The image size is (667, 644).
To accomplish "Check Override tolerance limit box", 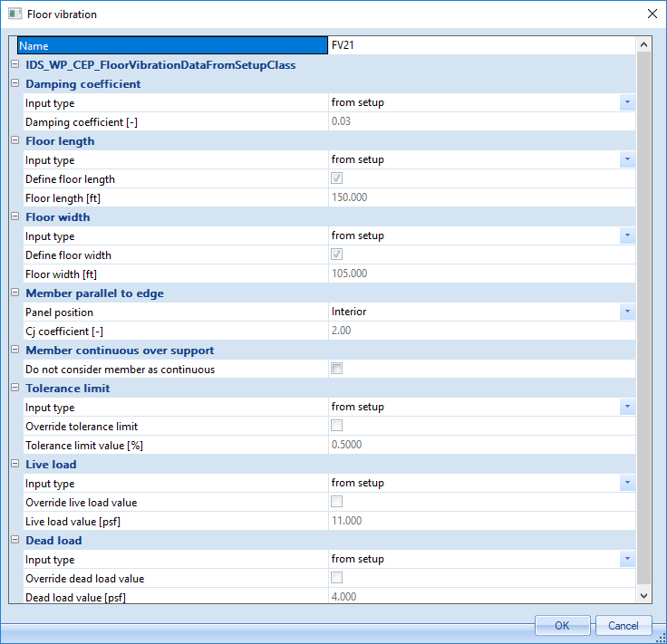I will coord(337,426).
